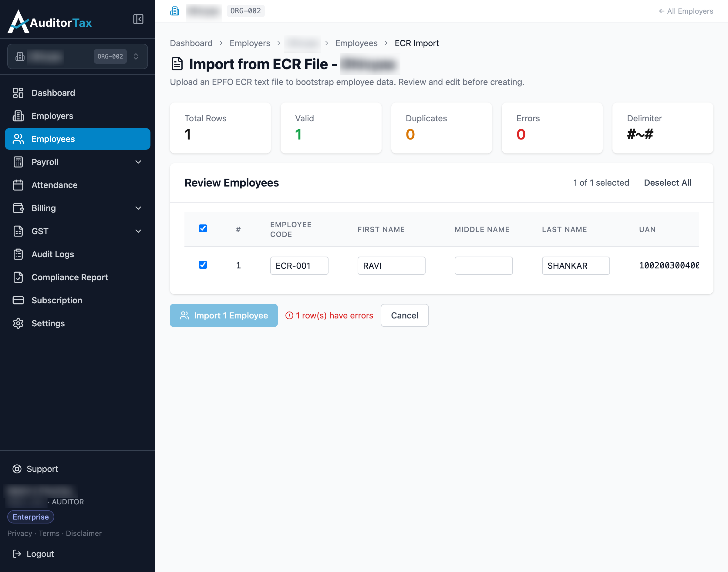
Task: Edit the First Name field RAVI
Action: 392,266
